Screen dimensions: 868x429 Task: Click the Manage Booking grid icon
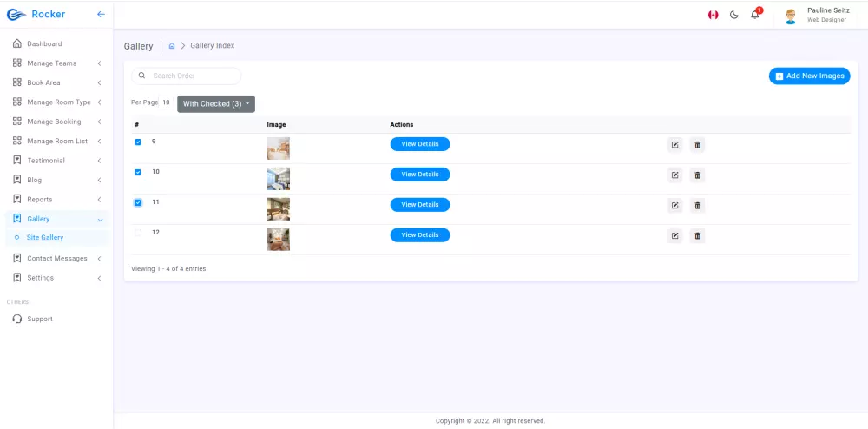17,122
